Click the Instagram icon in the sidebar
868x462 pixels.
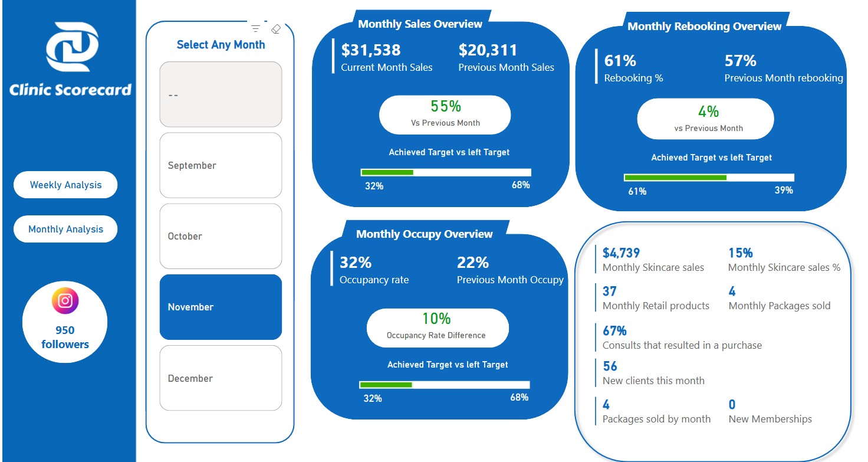pyautogui.click(x=64, y=302)
